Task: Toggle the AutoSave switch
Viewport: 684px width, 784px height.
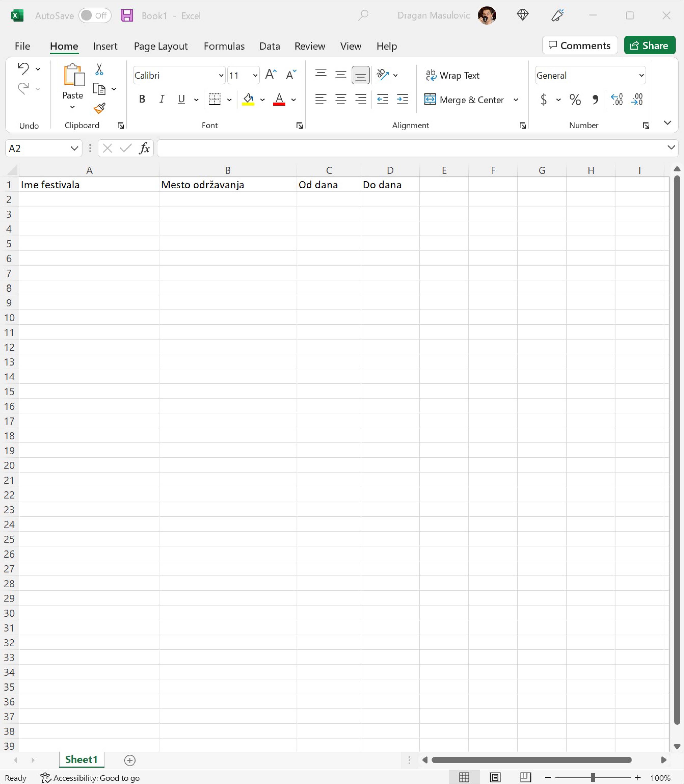Action: (95, 16)
